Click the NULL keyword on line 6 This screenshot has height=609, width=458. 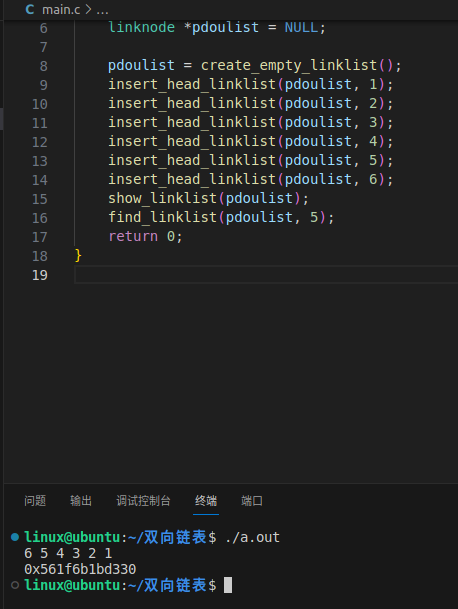point(301,27)
